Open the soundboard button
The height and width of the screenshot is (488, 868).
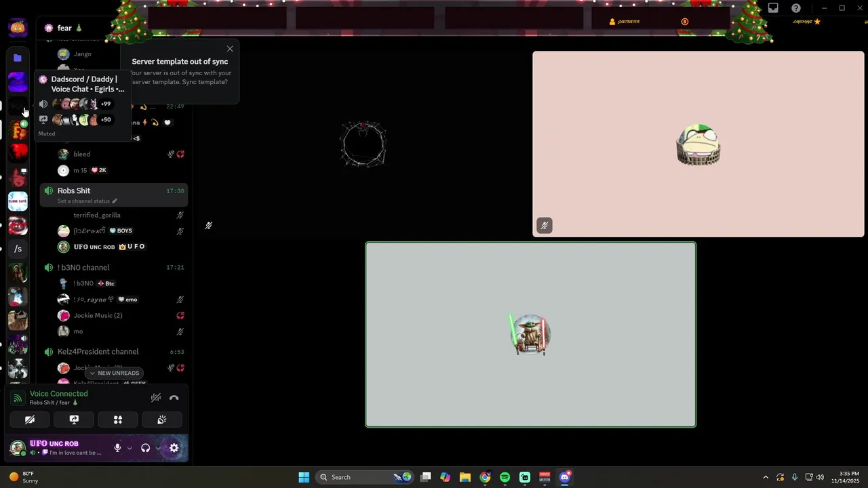[x=162, y=420]
